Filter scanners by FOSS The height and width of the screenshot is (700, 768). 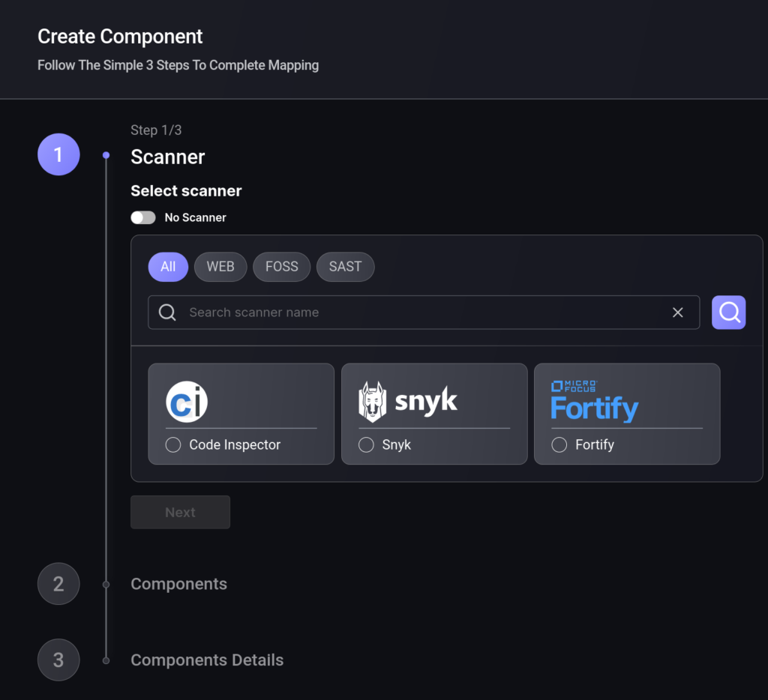pos(282,267)
